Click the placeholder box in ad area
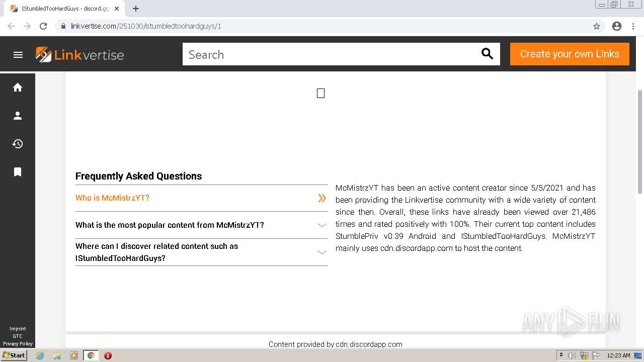644x362 pixels. coord(320,93)
